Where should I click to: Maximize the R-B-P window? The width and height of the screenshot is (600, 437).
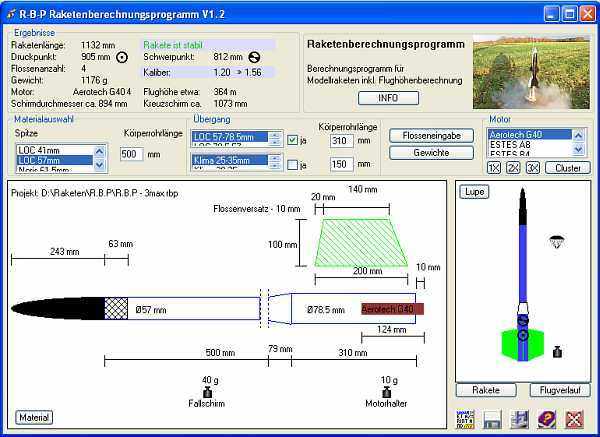(x=569, y=15)
